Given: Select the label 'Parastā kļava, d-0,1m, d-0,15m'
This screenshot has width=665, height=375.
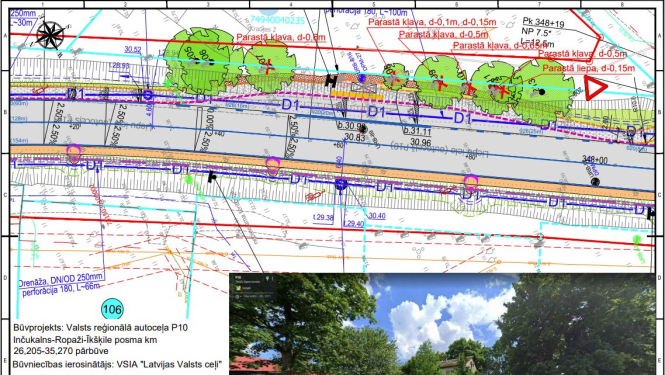Looking at the screenshot, I should 432,22.
